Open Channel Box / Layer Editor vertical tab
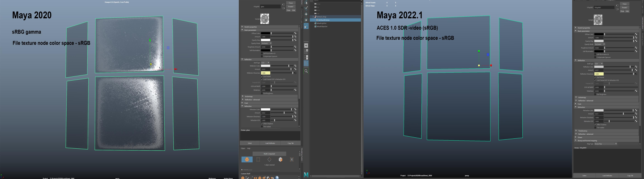644x179 pixels. (302, 19)
